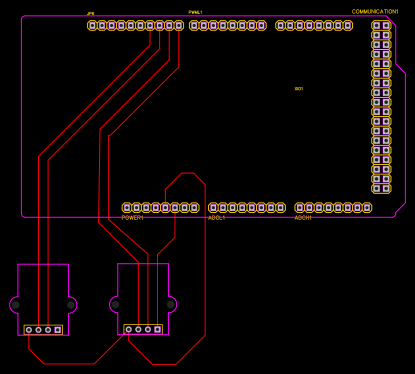Click the leftmost round pad of the left sensor header

pyautogui.click(x=29, y=330)
